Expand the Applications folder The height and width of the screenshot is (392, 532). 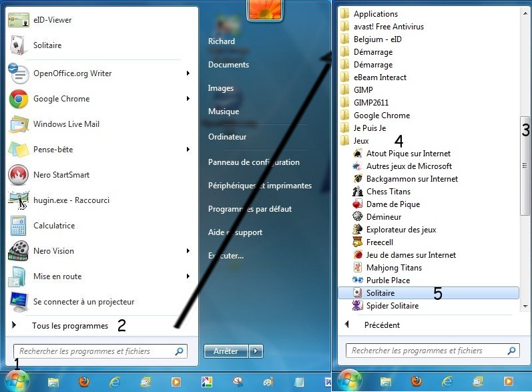click(x=370, y=14)
